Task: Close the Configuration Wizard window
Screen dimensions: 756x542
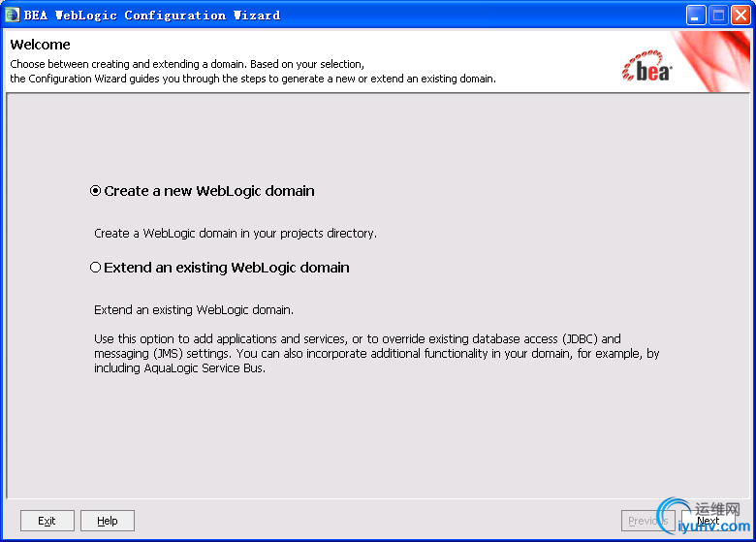Action: coord(740,16)
